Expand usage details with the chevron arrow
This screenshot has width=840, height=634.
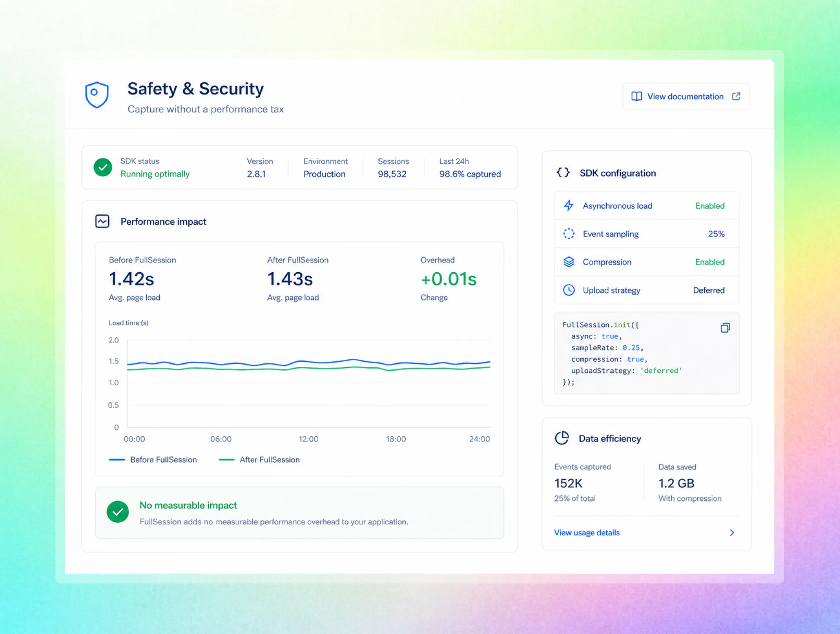[x=732, y=532]
